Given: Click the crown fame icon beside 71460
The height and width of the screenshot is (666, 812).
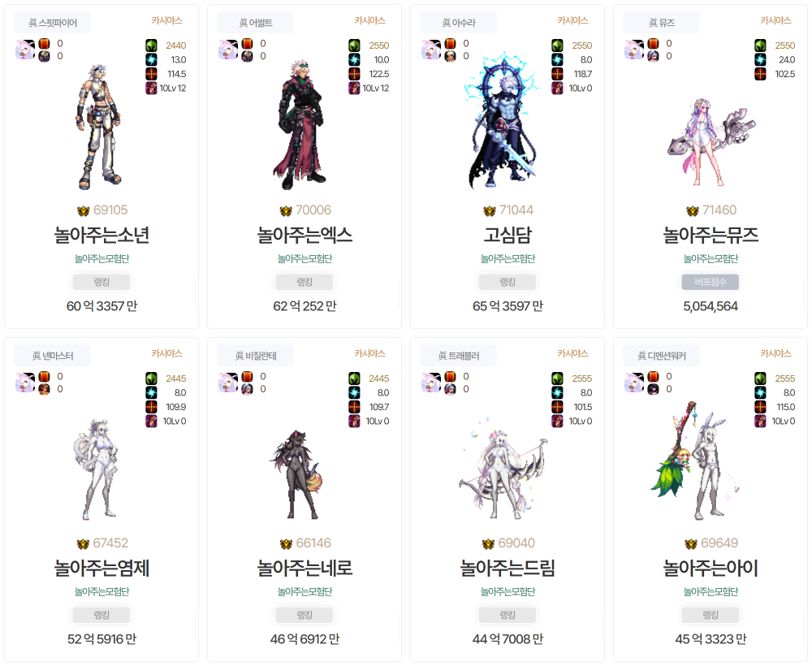Looking at the screenshot, I should (x=693, y=211).
